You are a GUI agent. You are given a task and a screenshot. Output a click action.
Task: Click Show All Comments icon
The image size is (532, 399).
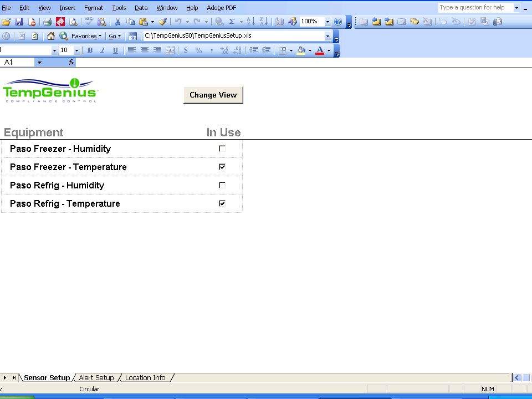(415, 22)
